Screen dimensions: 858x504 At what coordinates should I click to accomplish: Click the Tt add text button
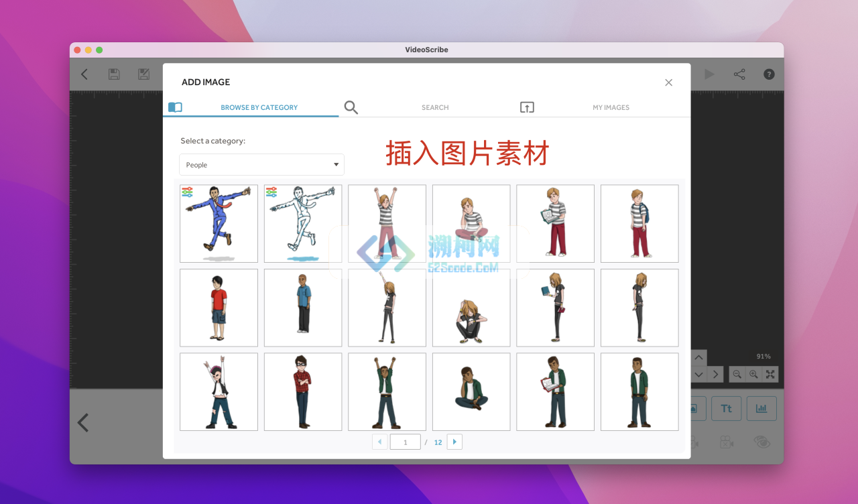click(727, 408)
